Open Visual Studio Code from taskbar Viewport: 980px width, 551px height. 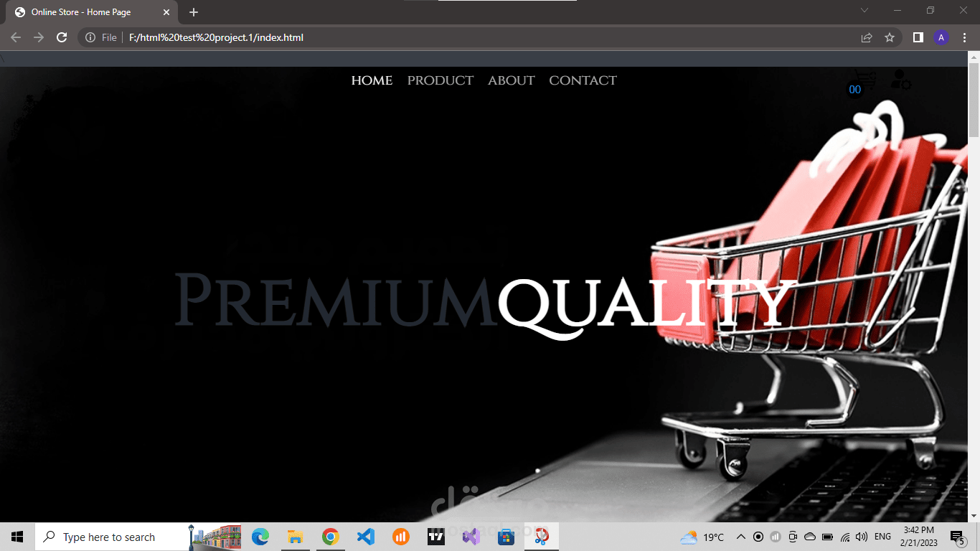365,537
